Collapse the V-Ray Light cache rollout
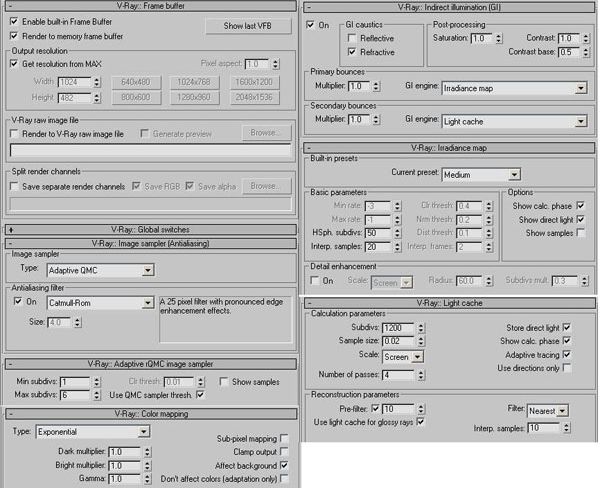The height and width of the screenshot is (488, 600). [449, 303]
